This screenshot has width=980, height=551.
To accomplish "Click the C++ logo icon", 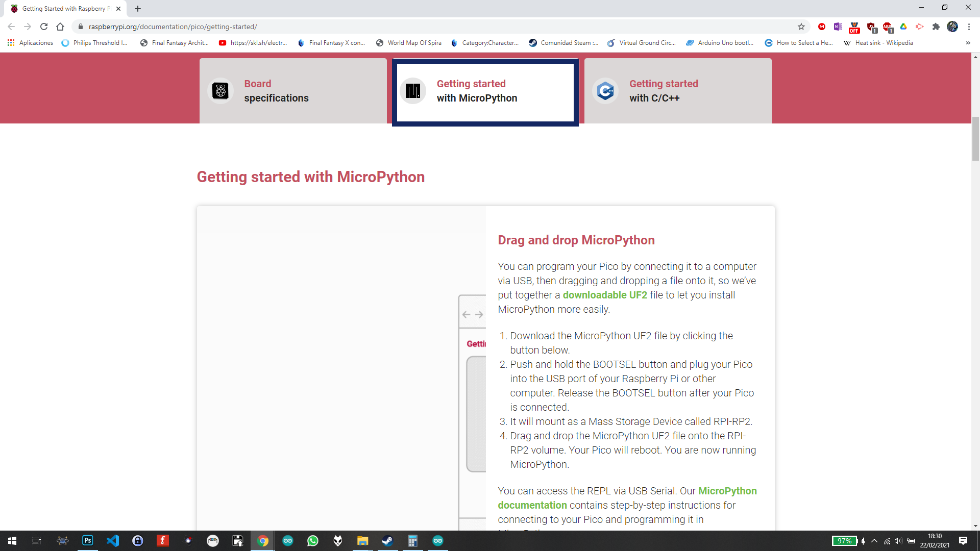I will [605, 91].
